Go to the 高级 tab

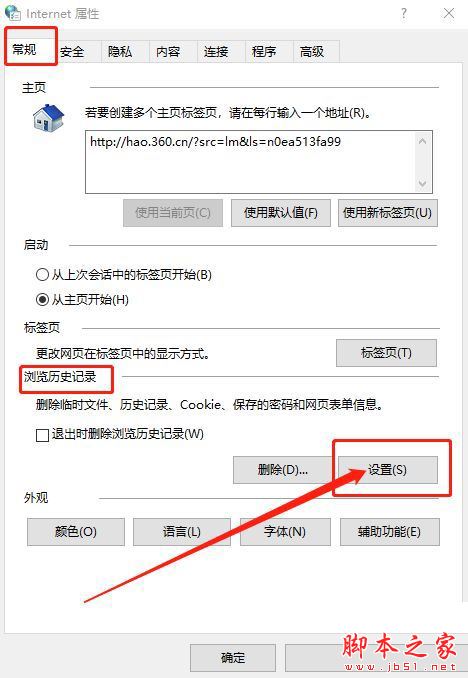312,52
